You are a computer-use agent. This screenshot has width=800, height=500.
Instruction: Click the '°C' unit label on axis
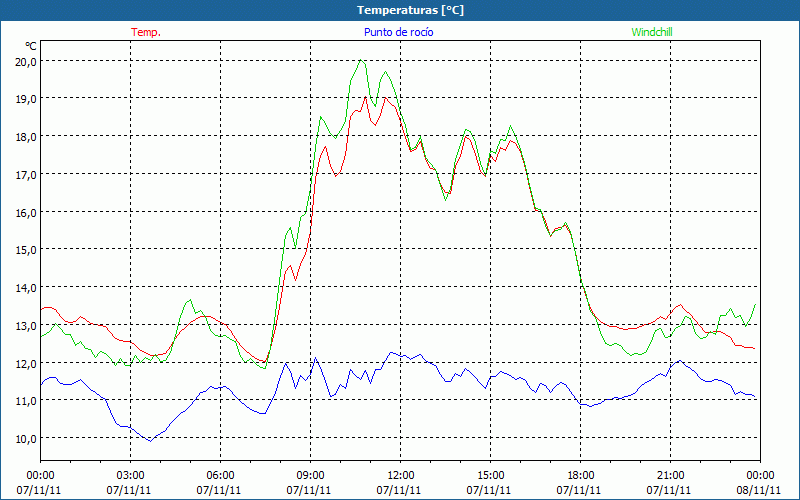(31, 46)
